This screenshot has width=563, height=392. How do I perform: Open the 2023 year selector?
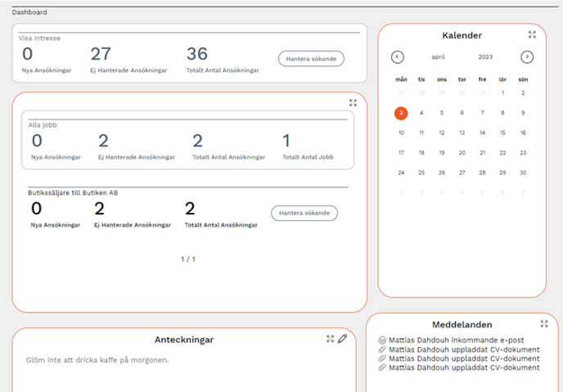[485, 57]
